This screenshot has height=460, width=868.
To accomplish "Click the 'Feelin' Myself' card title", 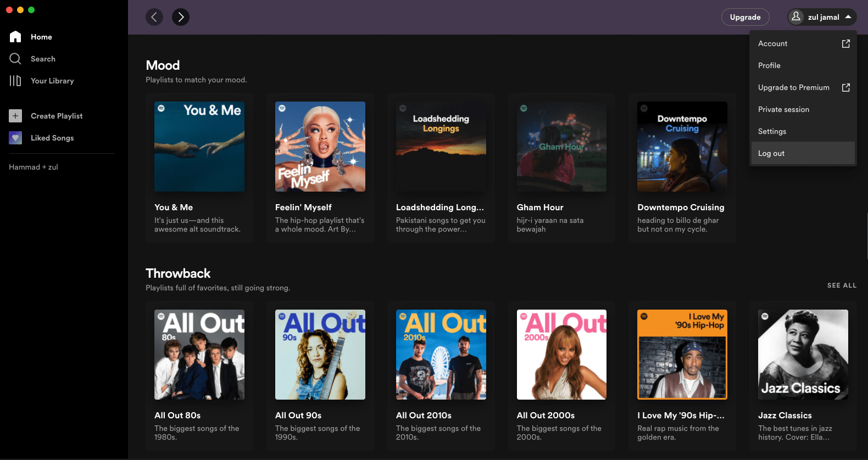I will pos(303,207).
